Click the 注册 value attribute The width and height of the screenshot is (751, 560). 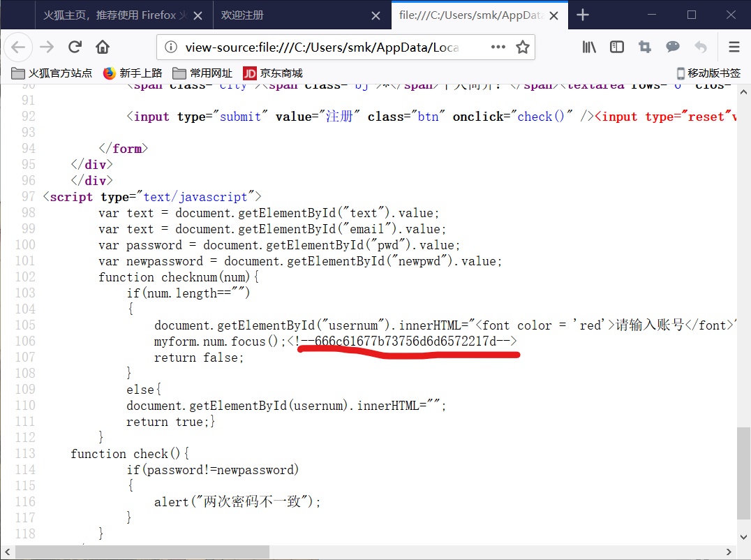[x=340, y=117]
